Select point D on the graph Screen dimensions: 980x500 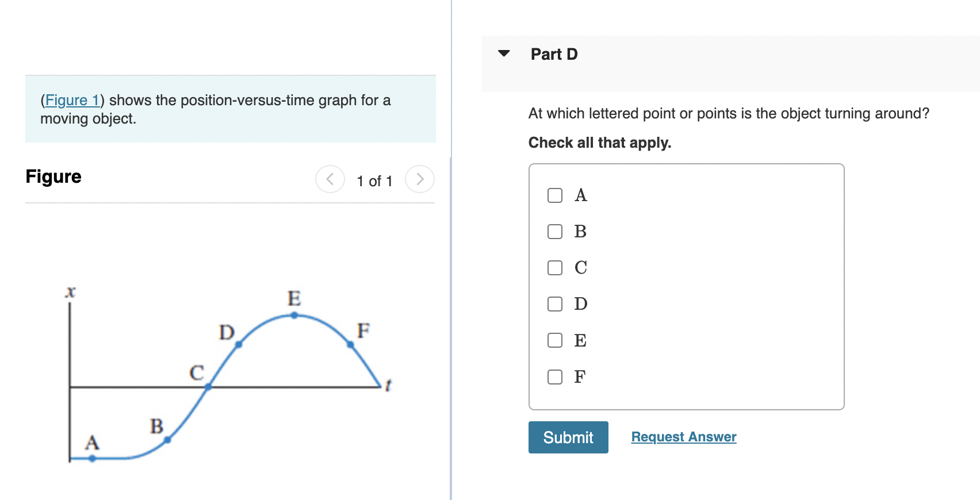pos(238,345)
